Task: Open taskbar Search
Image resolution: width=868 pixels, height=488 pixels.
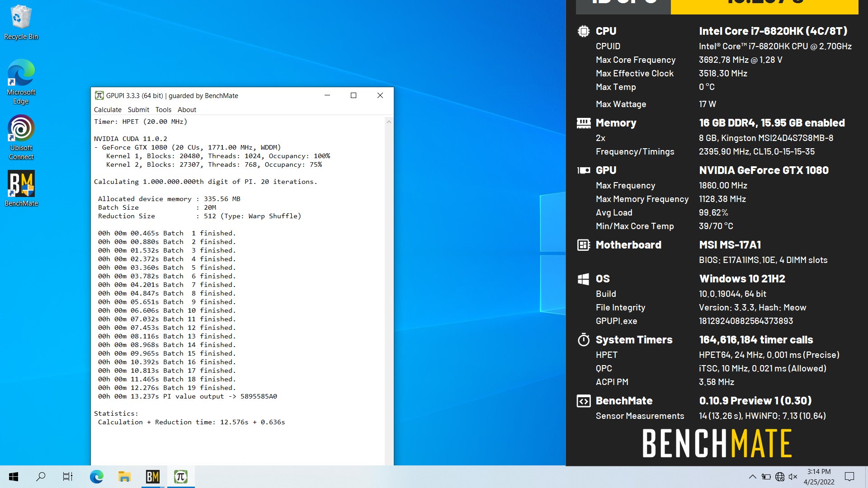Action: (x=41, y=477)
